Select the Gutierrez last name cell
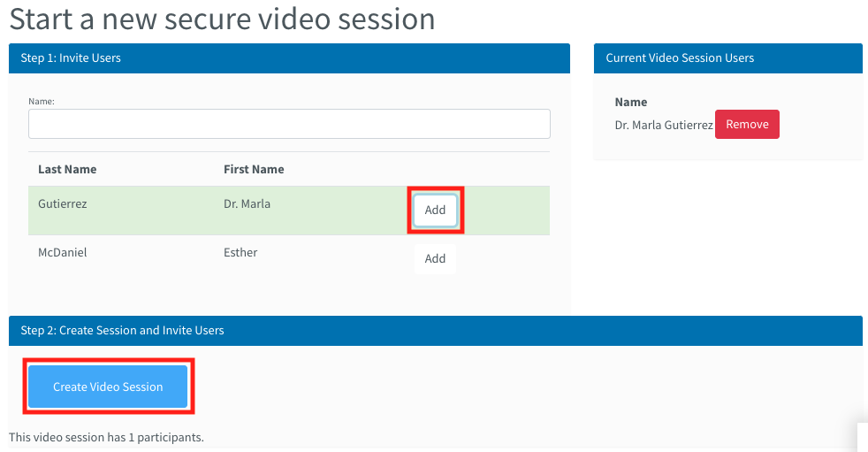 pyautogui.click(x=63, y=203)
